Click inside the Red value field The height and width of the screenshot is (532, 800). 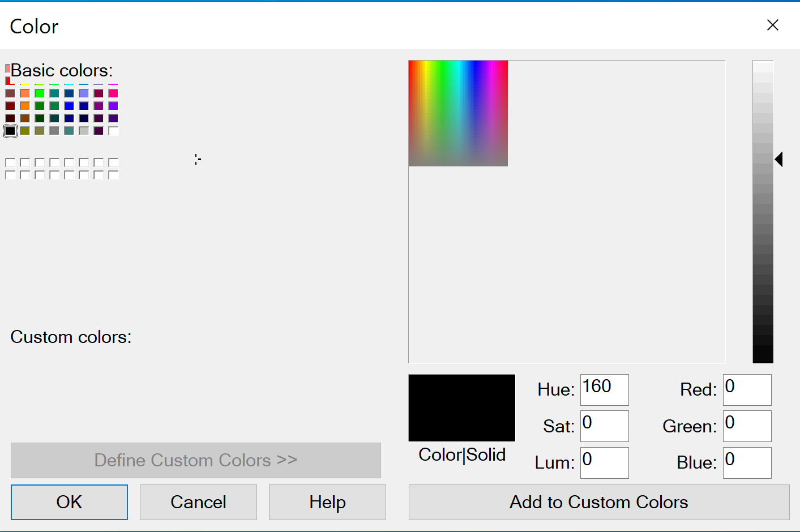pyautogui.click(x=746, y=389)
